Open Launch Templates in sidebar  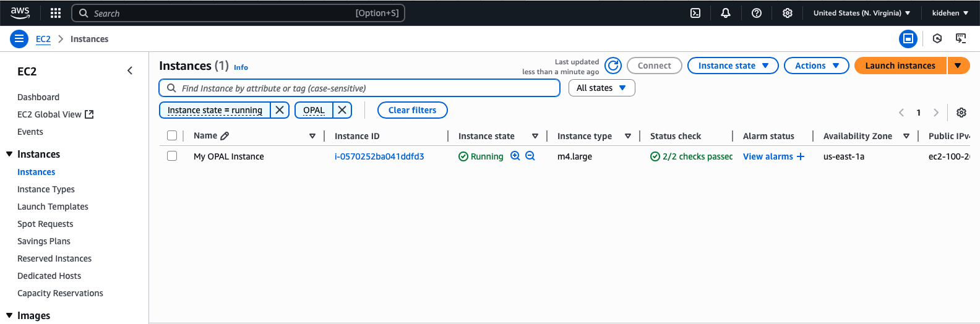[53, 207]
